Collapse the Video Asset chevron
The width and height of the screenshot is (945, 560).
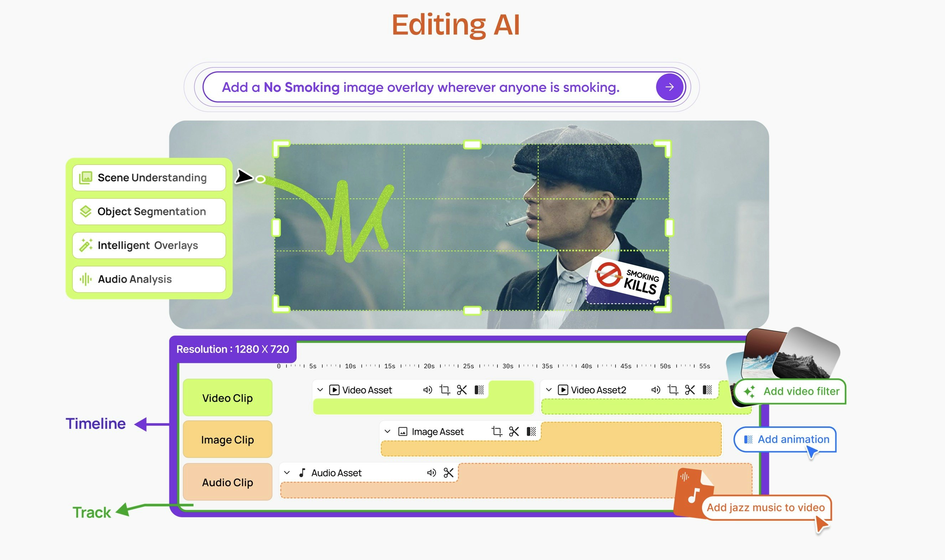(x=320, y=390)
